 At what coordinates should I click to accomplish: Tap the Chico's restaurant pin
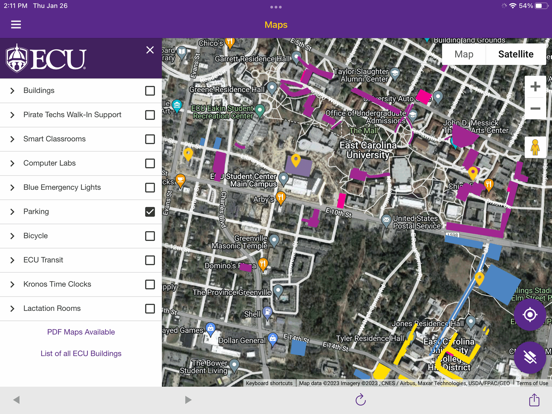pyautogui.click(x=230, y=42)
